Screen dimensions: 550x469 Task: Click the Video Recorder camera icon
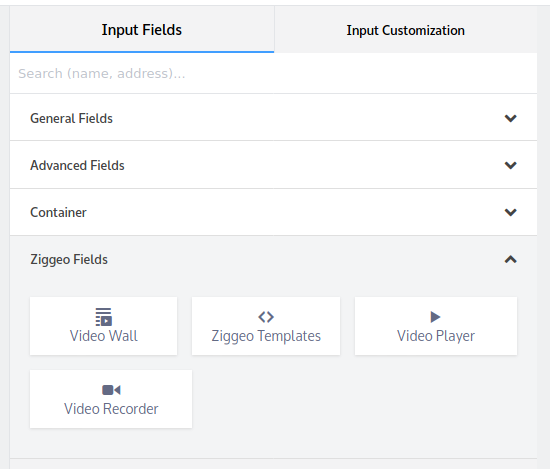pyautogui.click(x=111, y=390)
